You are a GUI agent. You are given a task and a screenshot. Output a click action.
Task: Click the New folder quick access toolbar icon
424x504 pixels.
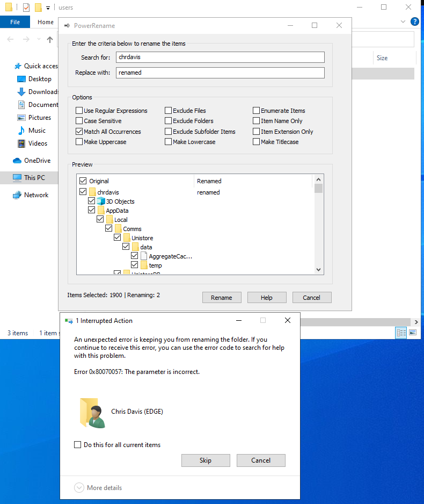click(38, 7)
